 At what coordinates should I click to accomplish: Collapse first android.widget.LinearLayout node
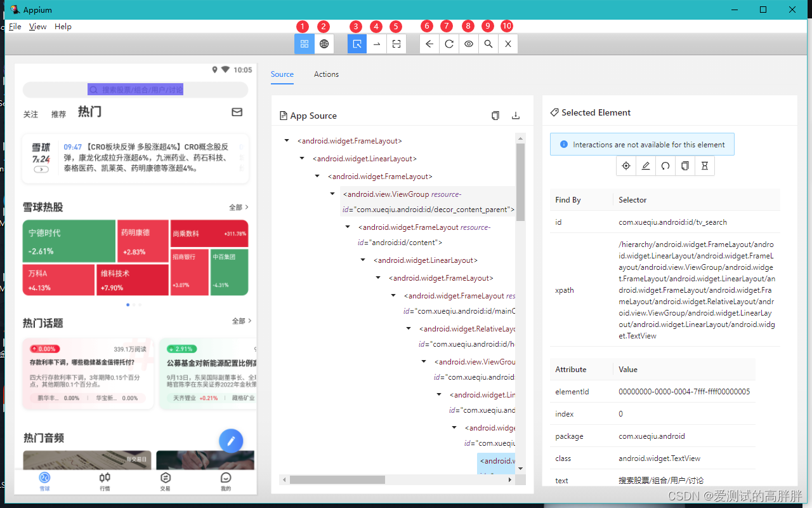click(x=302, y=158)
